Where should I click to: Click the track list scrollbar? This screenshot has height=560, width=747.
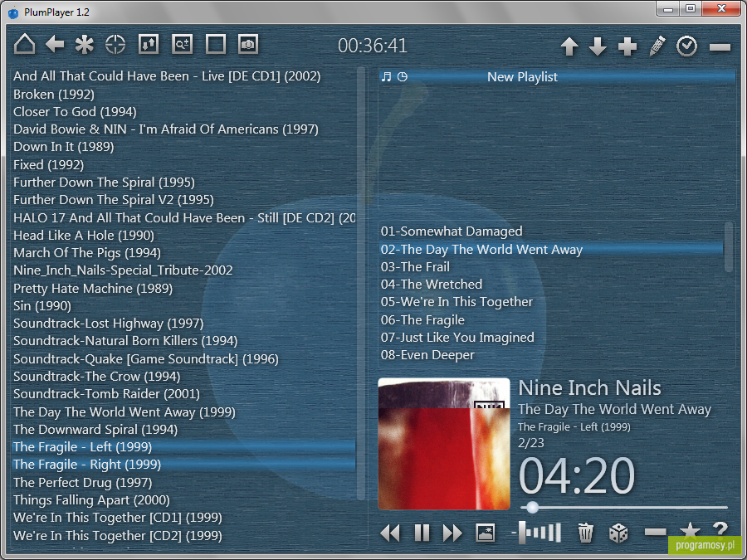click(x=728, y=246)
